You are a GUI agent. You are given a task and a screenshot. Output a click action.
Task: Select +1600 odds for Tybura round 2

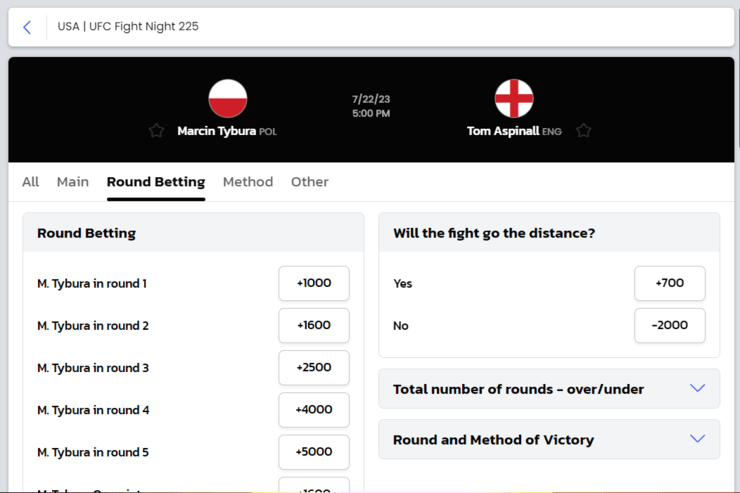314,325
